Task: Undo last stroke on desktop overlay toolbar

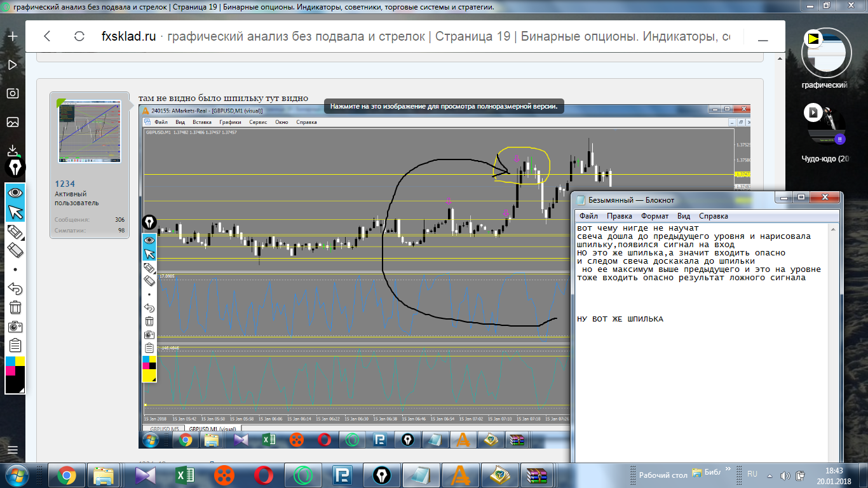Action: tap(15, 288)
